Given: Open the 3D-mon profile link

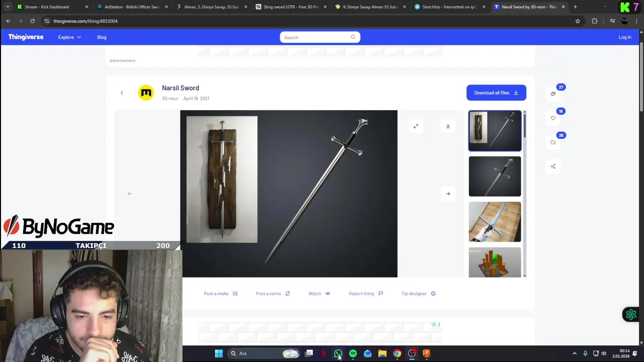Looking at the screenshot, I should (170, 99).
